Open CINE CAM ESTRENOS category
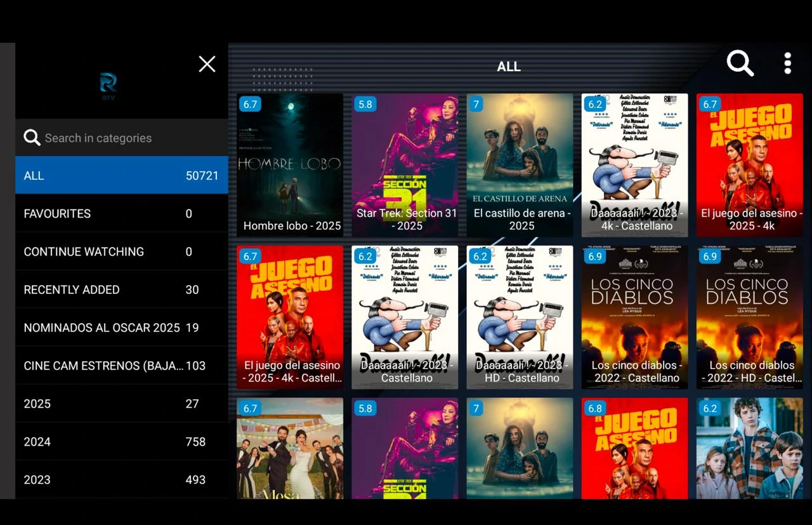 (122, 366)
